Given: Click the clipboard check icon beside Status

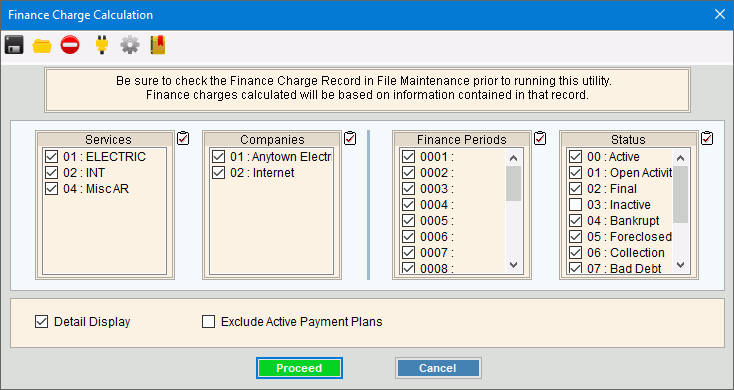Looking at the screenshot, I should (x=707, y=138).
